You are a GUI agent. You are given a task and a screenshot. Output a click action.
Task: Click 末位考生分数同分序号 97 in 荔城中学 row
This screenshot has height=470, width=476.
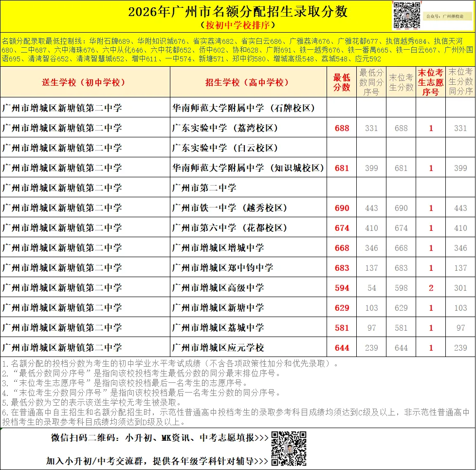pos(460,328)
